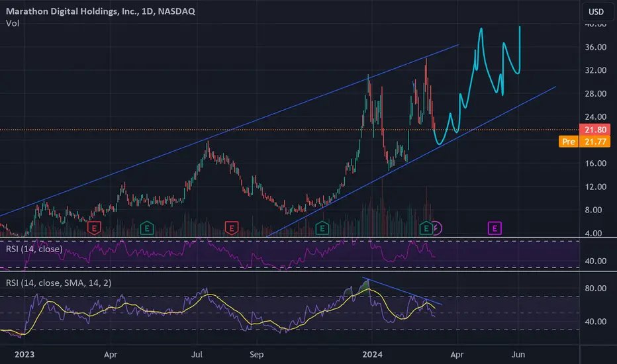The height and width of the screenshot is (364, 617).
Task: Open the purple upcoming earnings E marker
Action: click(x=495, y=228)
